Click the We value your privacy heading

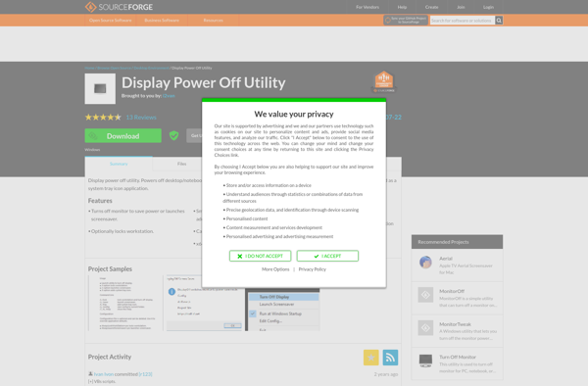[x=294, y=114]
